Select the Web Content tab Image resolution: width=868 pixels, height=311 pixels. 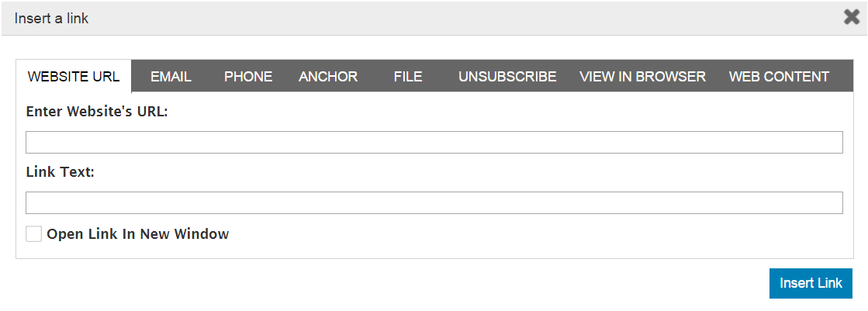(779, 77)
